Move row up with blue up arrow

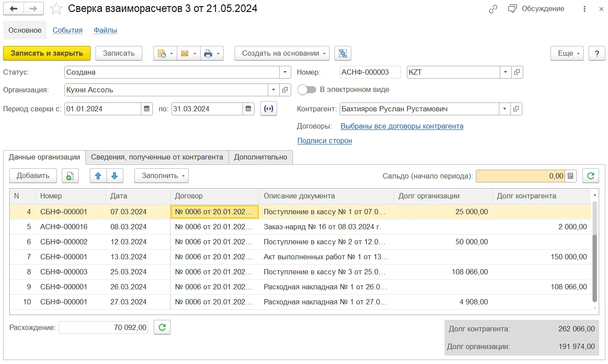click(x=98, y=176)
